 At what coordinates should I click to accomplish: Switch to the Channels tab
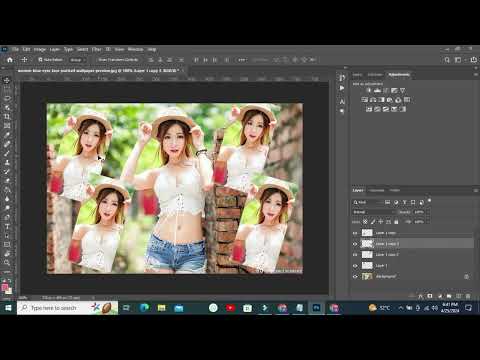coord(377,190)
